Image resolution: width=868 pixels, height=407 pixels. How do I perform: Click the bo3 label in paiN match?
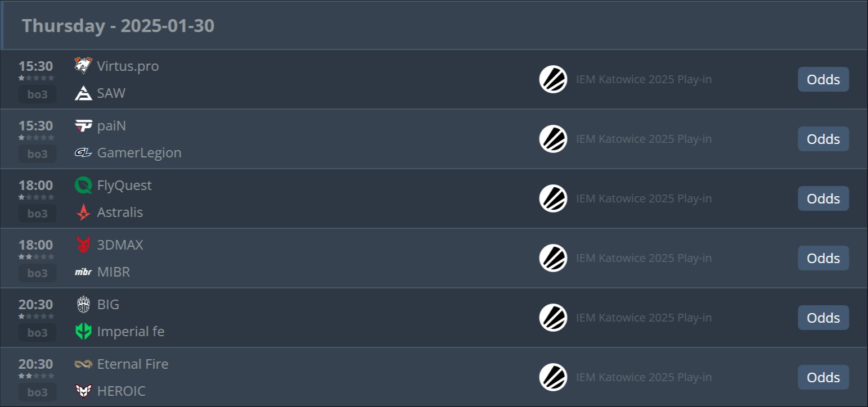click(x=37, y=154)
